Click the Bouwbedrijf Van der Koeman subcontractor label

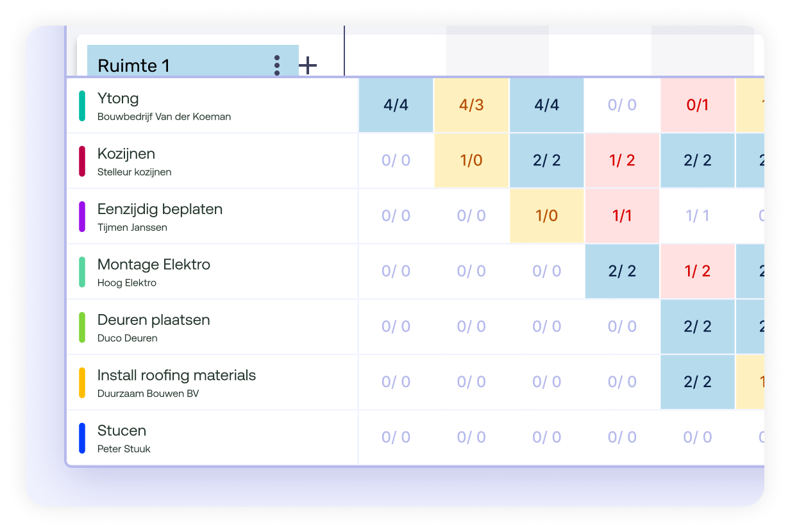[x=164, y=117]
